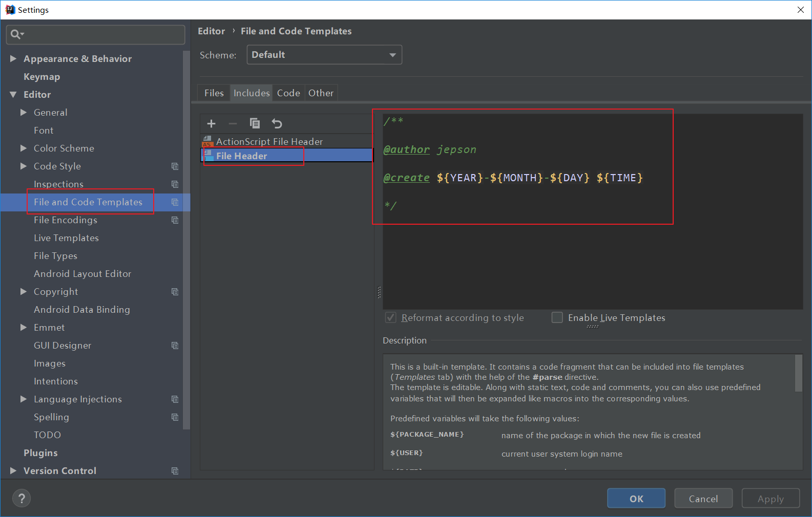Click the search magnifier icon
The image size is (812, 517).
click(16, 34)
